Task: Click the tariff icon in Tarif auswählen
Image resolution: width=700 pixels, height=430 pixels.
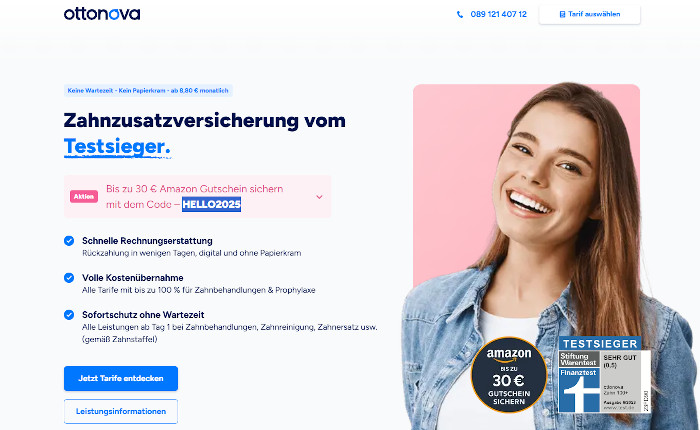Action: click(562, 14)
